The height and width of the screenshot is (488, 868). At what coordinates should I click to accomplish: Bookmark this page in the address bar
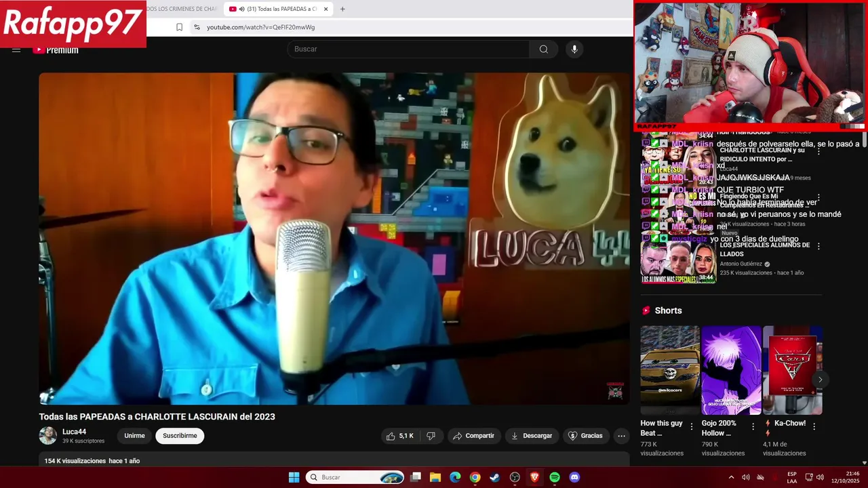click(179, 27)
